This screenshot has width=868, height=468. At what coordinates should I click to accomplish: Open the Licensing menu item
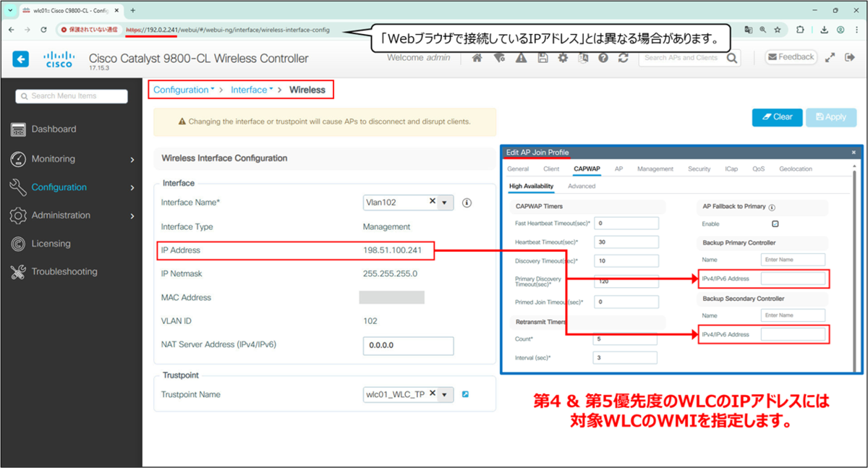click(51, 244)
